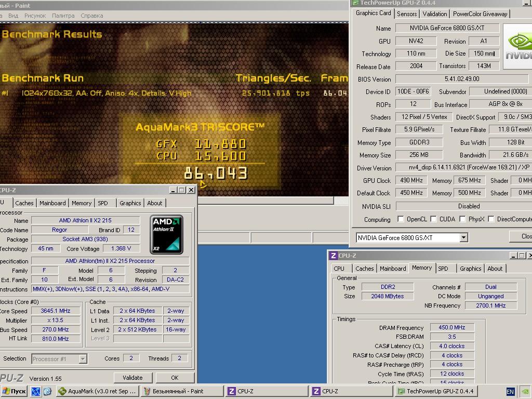
Task: Activate the TechPowerUp GPU-Z 0.4.4 taskbar button
Action: pyautogui.click(x=436, y=391)
